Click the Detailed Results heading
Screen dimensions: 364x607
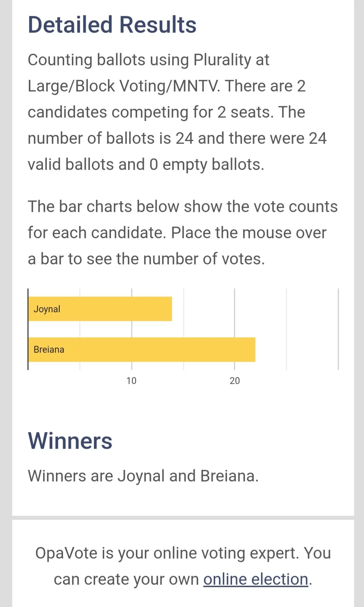coord(112,25)
